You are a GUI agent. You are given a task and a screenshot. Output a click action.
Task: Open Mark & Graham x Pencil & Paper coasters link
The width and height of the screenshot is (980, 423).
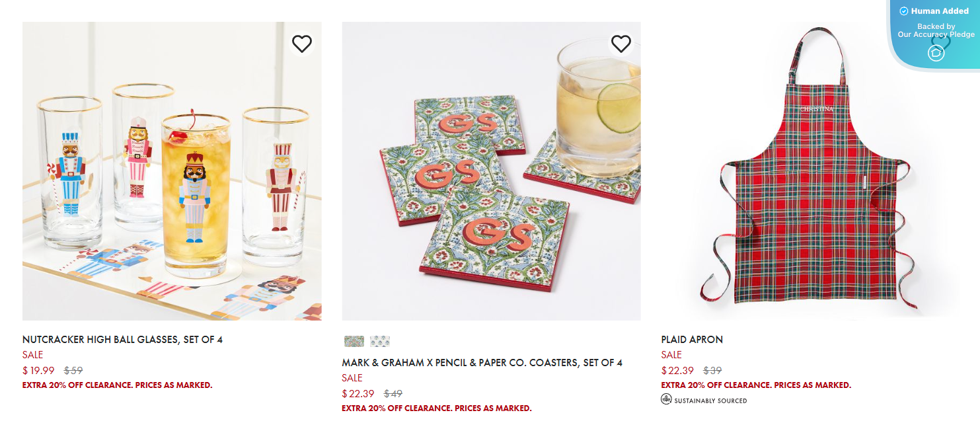click(x=482, y=363)
